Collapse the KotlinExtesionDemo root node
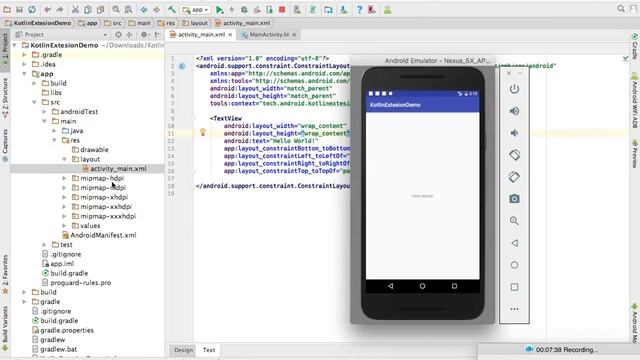Screen dimensions: 640x360 15,45
